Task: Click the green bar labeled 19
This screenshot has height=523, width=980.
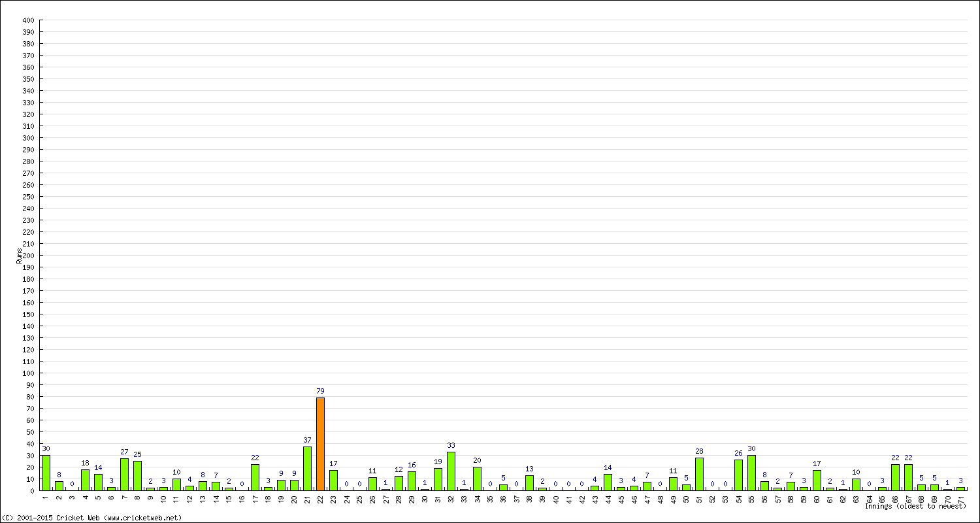Action: (438, 479)
